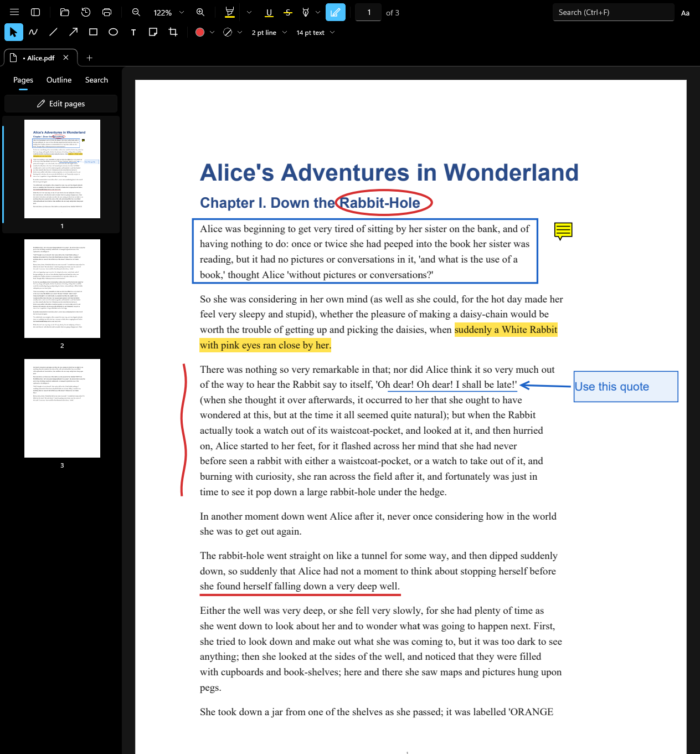700x754 pixels.
Task: Pick the freehand squiggle draw tool
Action: click(x=33, y=32)
